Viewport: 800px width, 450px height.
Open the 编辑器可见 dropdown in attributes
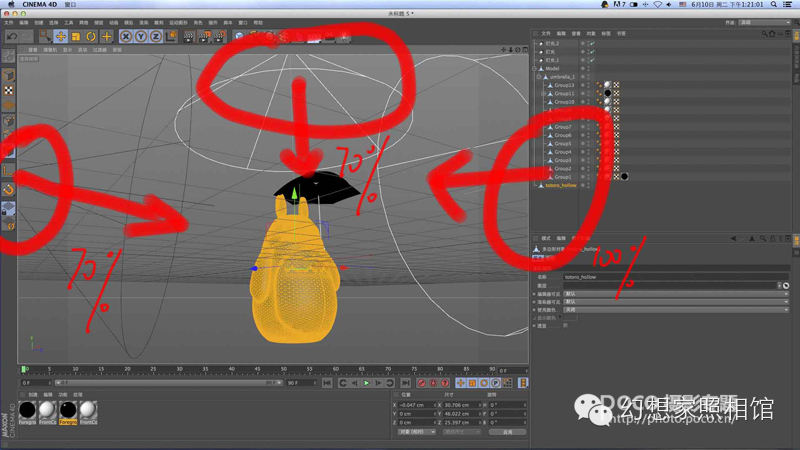(x=676, y=294)
